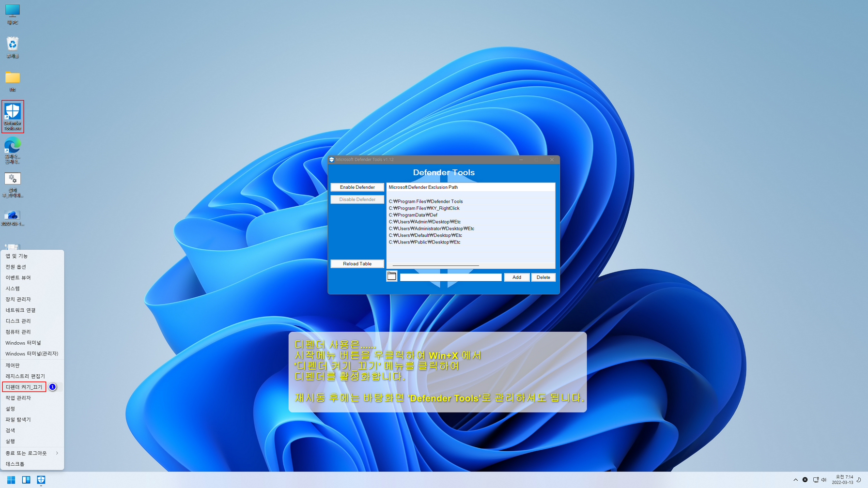
Task: Open 시스템 menu entry
Action: point(32,289)
